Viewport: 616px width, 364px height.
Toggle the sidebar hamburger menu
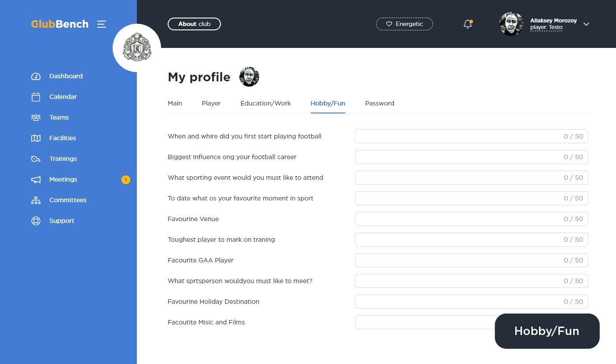coord(102,24)
